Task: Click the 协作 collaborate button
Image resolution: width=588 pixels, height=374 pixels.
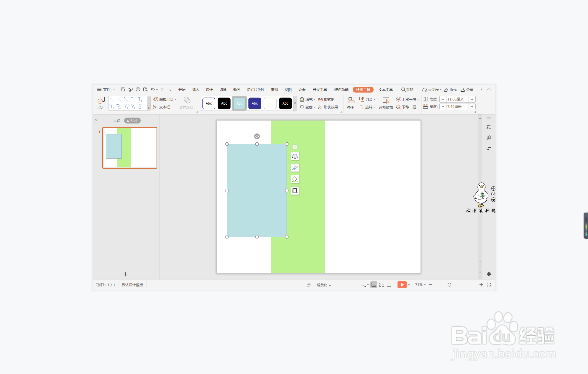Action: click(451, 90)
